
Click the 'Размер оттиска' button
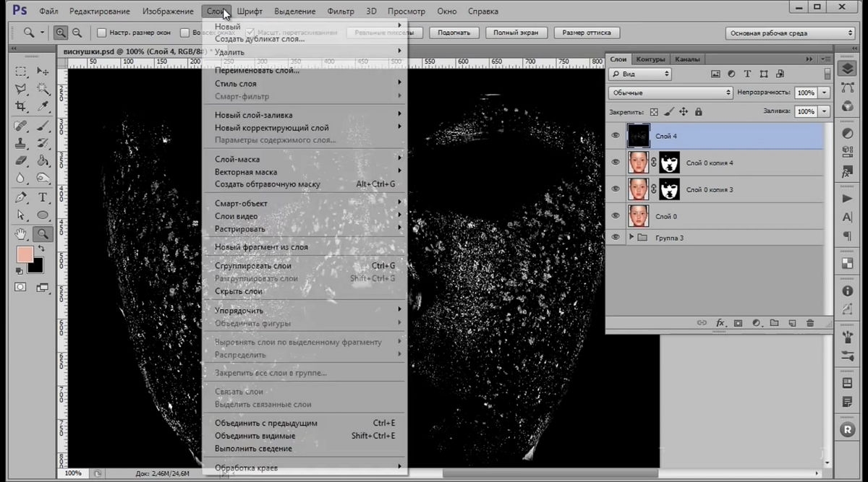point(587,33)
